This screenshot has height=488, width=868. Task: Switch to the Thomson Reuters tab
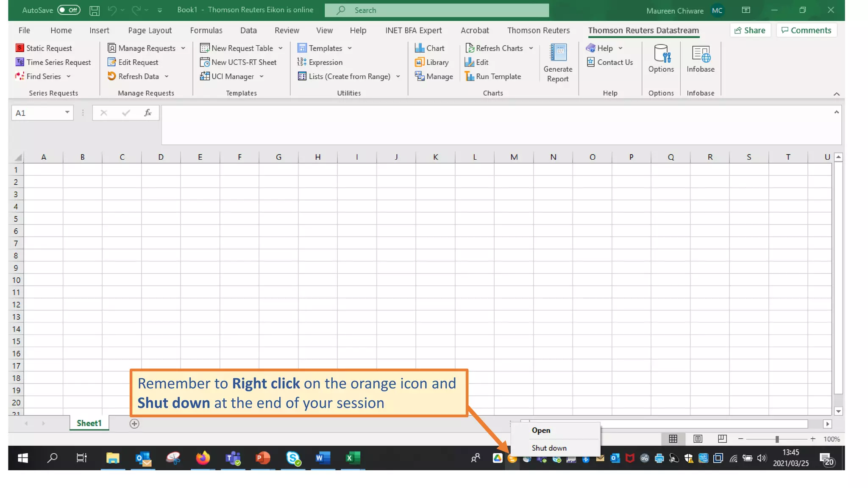(x=538, y=30)
